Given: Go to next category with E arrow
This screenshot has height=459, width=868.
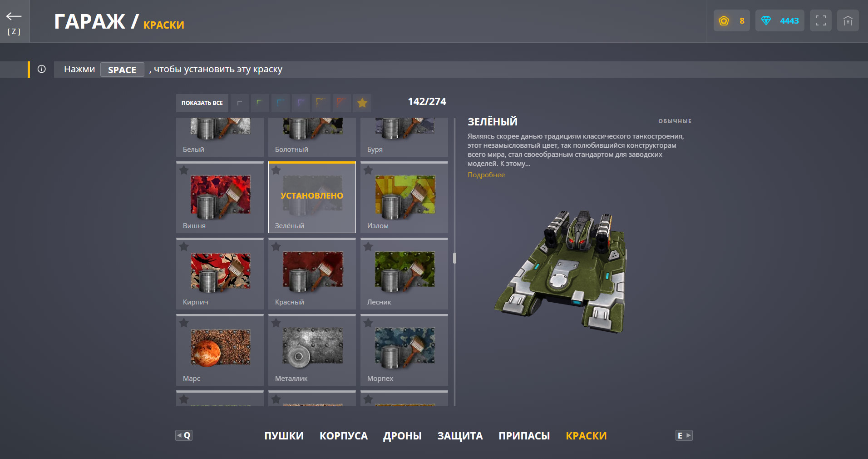Looking at the screenshot, I should [684, 435].
